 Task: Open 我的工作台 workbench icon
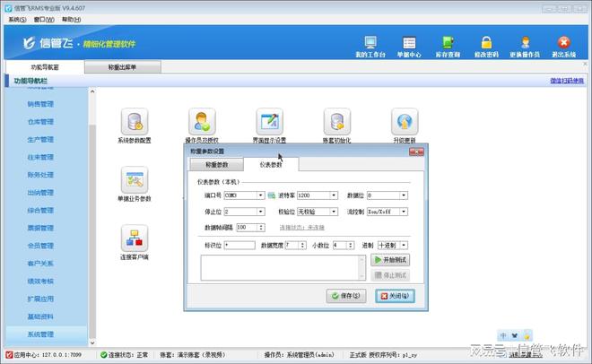pos(370,43)
